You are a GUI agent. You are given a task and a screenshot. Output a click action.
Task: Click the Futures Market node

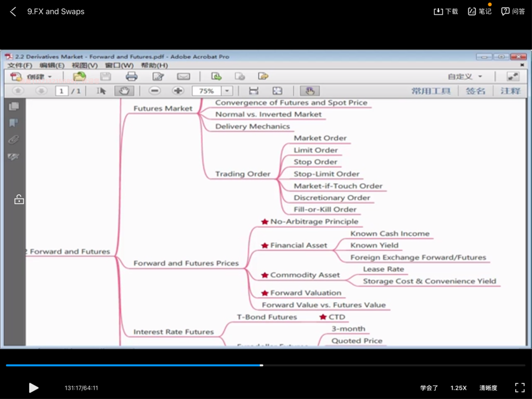163,108
